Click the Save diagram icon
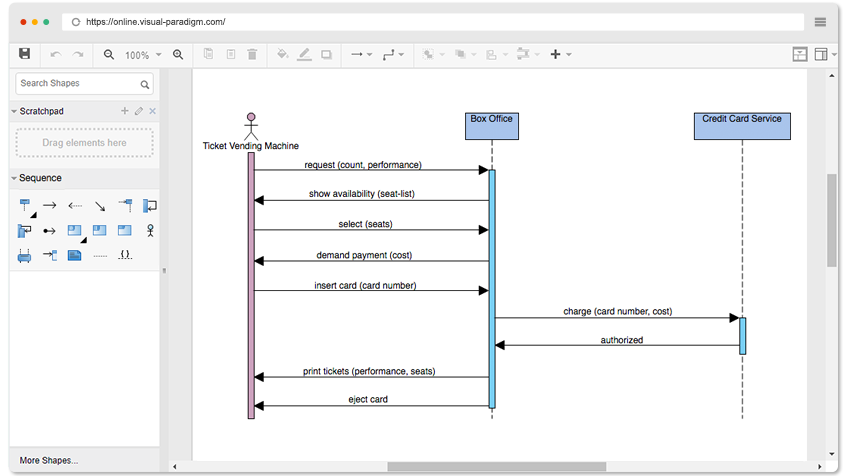Viewport: 848px width, 476px height. pos(25,54)
